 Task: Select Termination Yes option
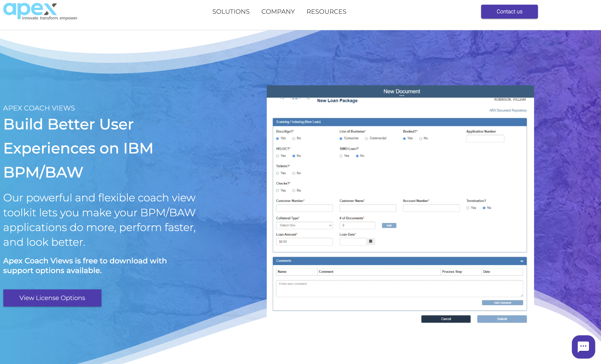[x=468, y=208]
